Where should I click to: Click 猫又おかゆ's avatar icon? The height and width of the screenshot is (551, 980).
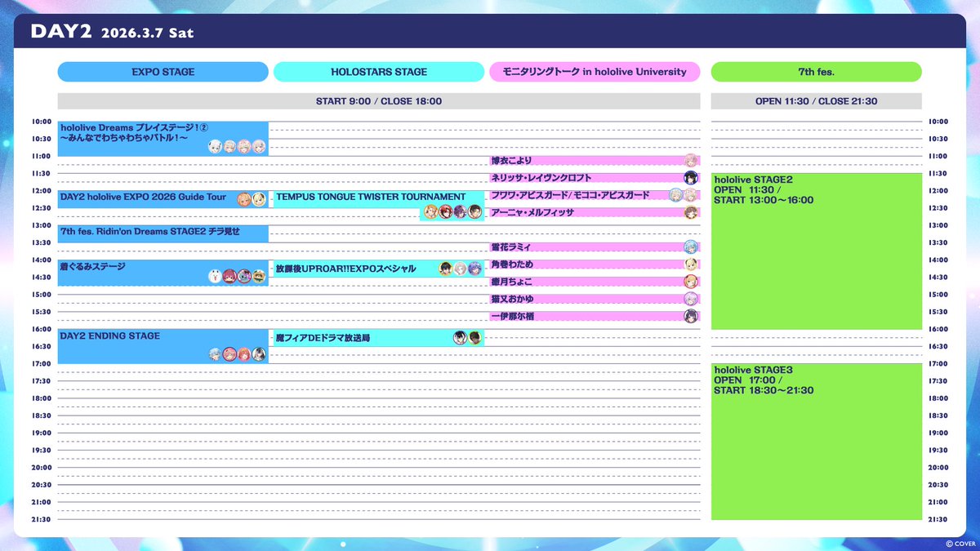(x=691, y=299)
